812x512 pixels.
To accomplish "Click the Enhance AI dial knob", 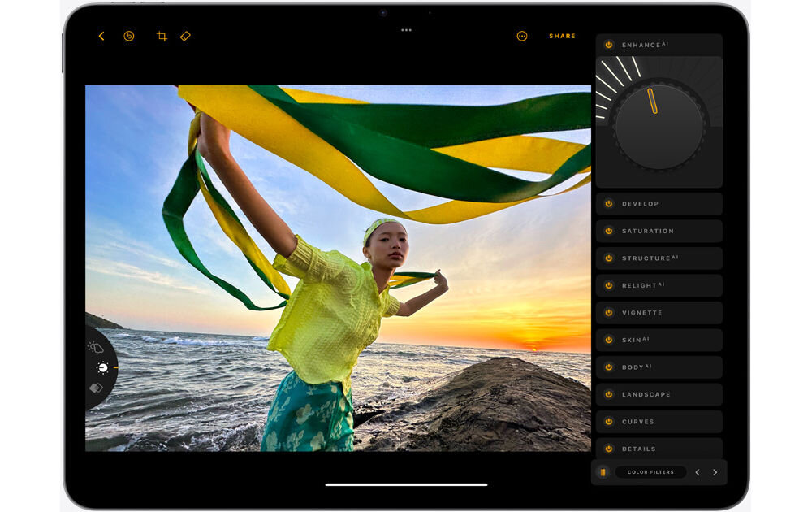I will (x=659, y=126).
